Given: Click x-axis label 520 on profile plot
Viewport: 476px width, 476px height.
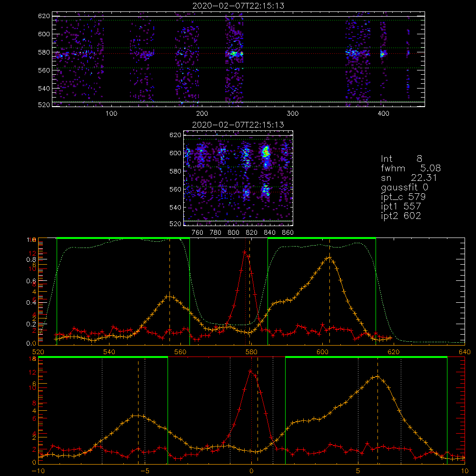Looking at the screenshot, I should [38, 352].
